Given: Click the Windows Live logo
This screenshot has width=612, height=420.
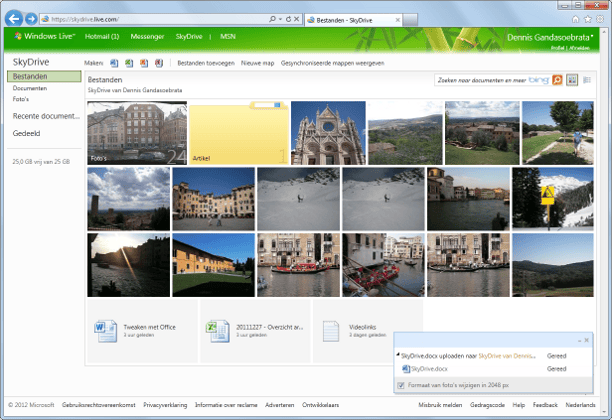Looking at the screenshot, I should click(x=44, y=36).
